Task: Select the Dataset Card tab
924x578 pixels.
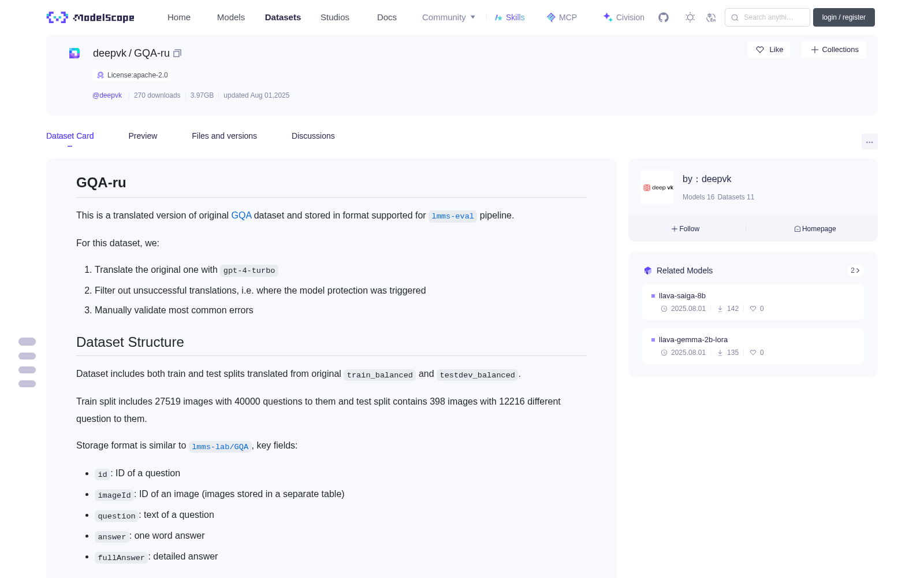Action: [x=70, y=136]
